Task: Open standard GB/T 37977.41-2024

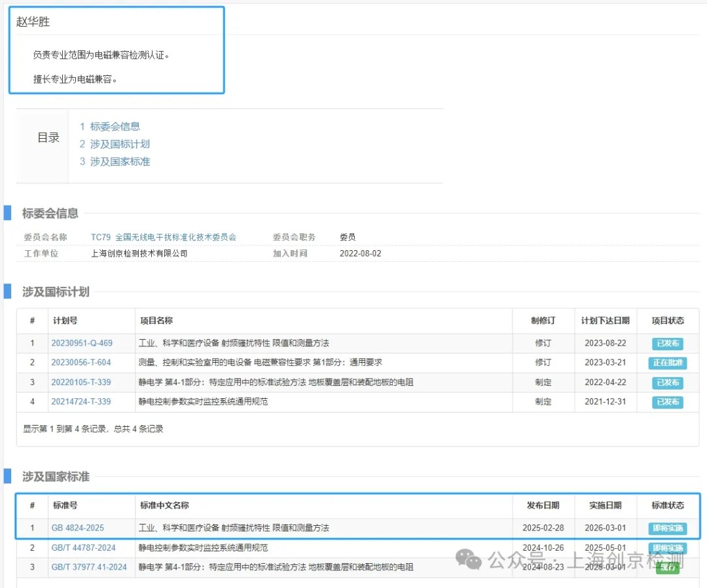Action: 89,567
